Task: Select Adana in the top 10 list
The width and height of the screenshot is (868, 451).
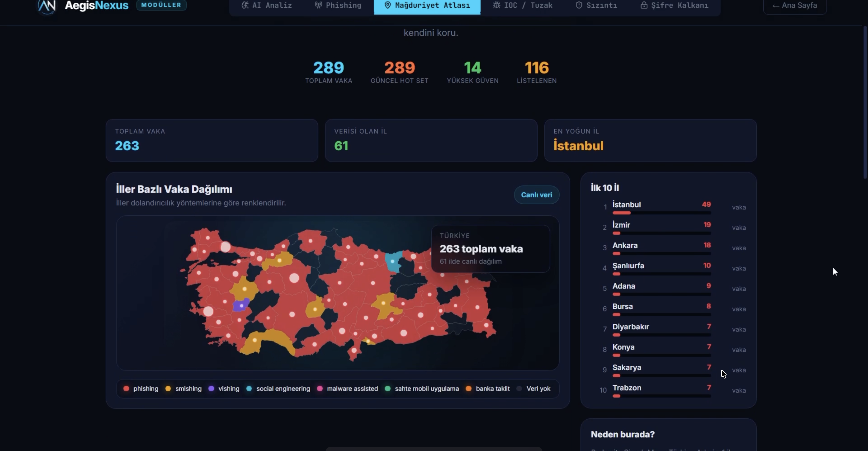Action: tap(668, 289)
